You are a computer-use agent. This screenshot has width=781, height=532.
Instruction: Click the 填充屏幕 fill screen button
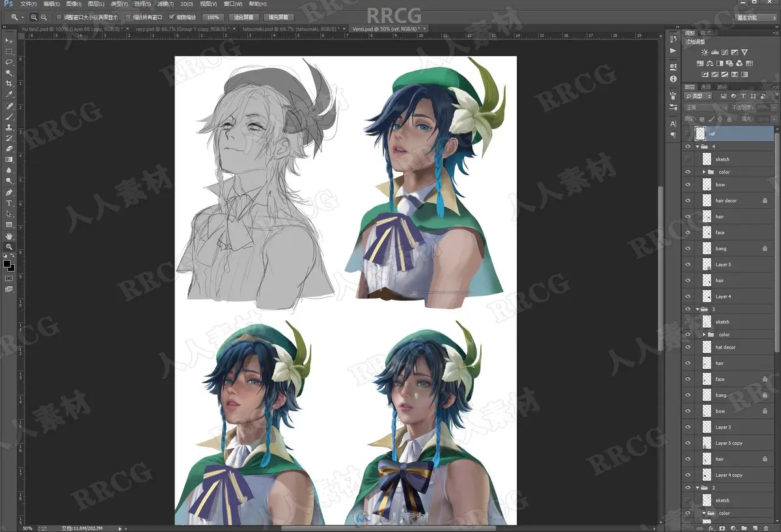(279, 18)
